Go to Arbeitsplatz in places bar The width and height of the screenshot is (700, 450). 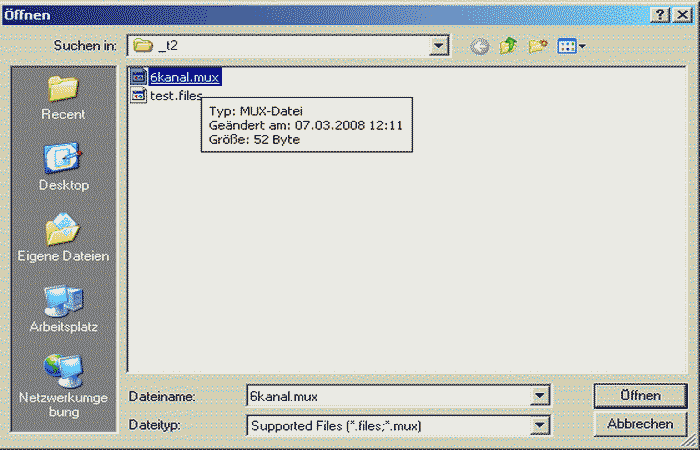(x=63, y=308)
